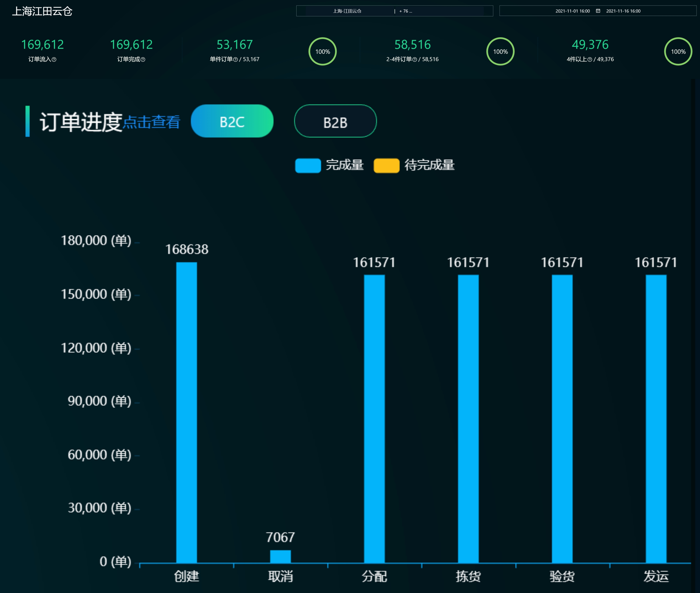This screenshot has width=700, height=593.
Task: Select the 创建 bar in the chart
Action: coord(187,413)
